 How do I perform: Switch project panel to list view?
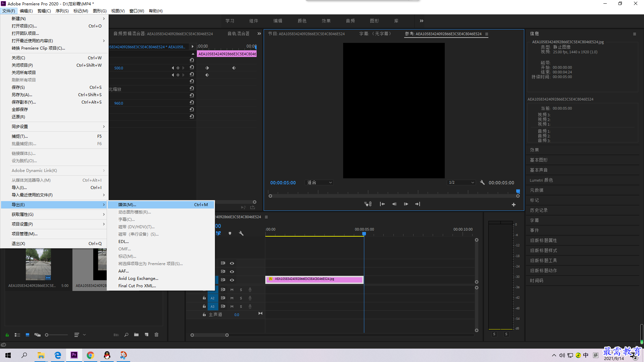(x=17, y=335)
